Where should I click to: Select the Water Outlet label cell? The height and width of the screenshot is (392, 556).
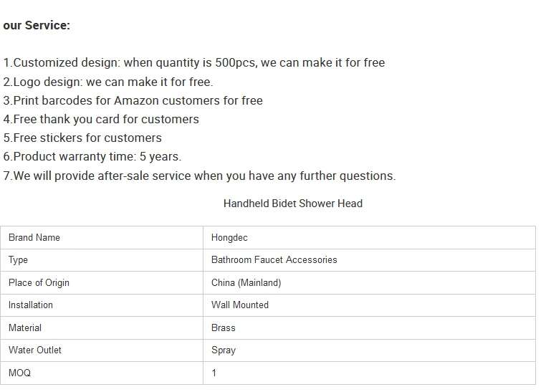click(35, 350)
